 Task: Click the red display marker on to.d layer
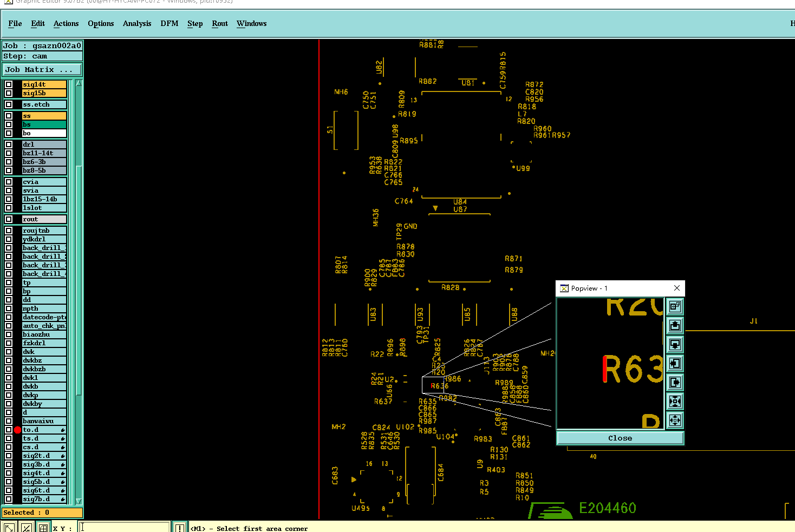click(17, 430)
